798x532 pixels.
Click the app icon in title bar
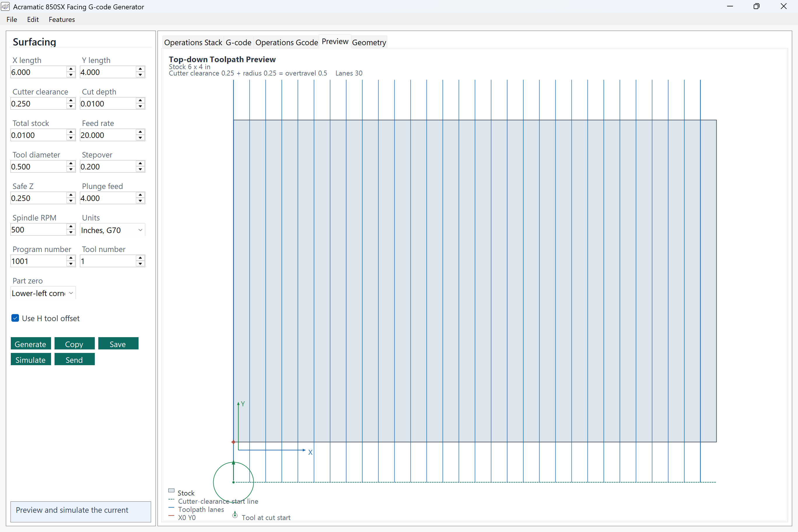pyautogui.click(x=5, y=6)
